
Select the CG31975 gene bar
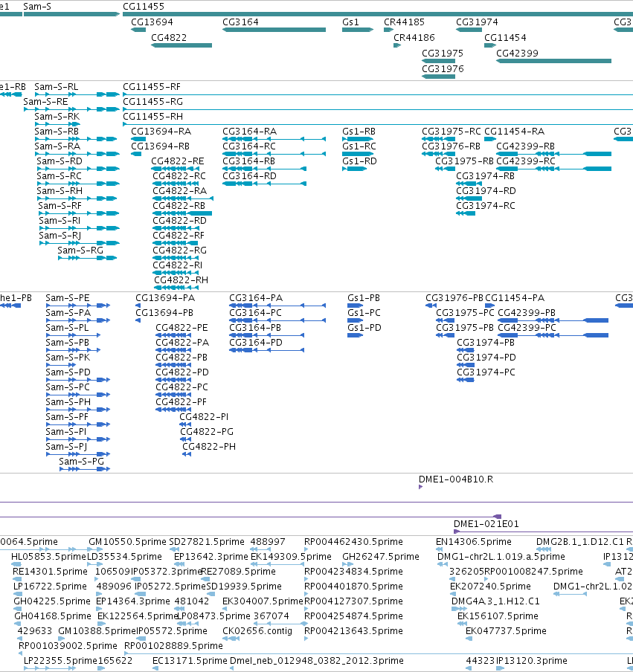(x=438, y=61)
